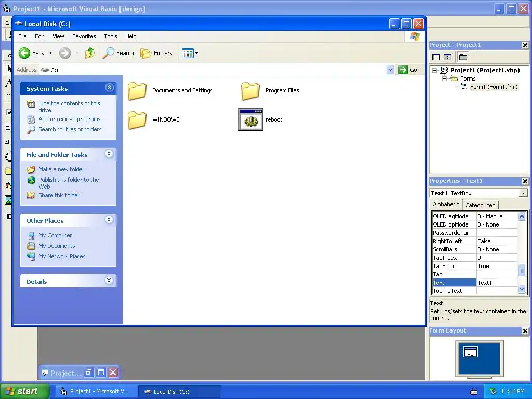Select the Documents and Settings folder
Image resolution: width=532 pixels, height=399 pixels.
pos(170,90)
